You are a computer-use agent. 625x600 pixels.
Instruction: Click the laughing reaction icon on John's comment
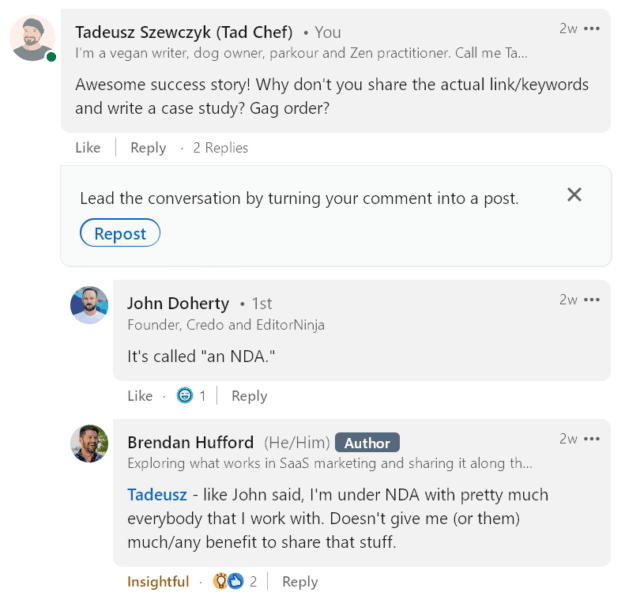184,395
